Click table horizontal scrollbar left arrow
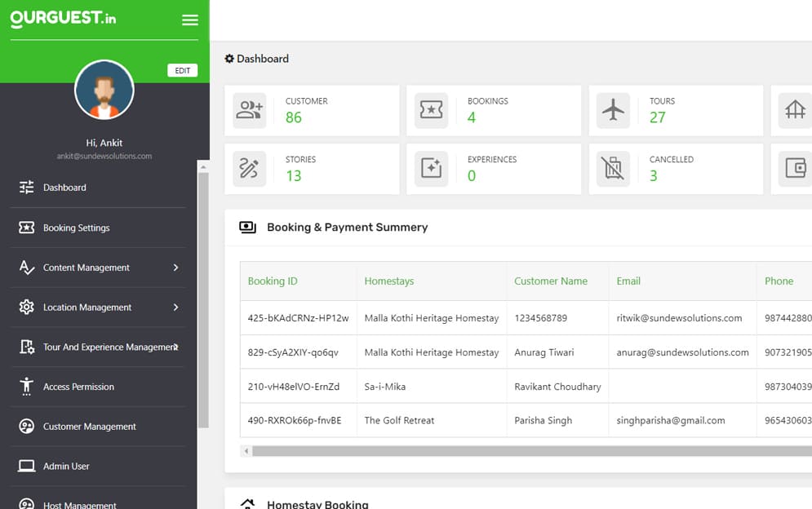This screenshot has height=509, width=812. coord(246,451)
